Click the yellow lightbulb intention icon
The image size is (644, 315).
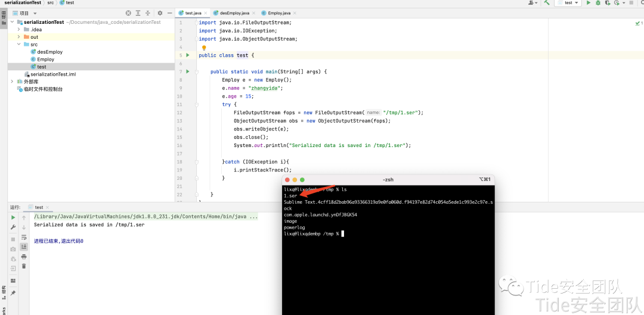(204, 48)
